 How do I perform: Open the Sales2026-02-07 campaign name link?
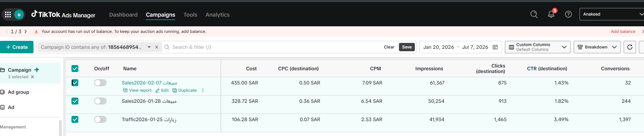[149, 83]
